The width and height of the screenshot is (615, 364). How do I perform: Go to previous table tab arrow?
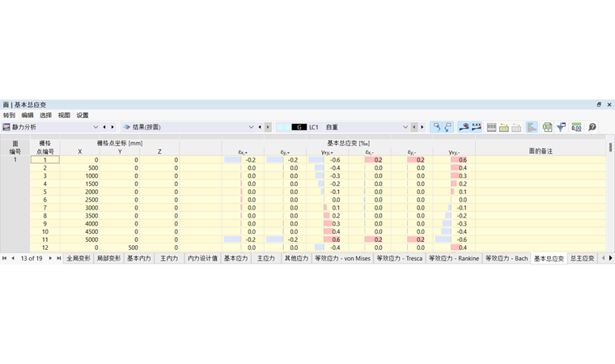tap(13, 258)
